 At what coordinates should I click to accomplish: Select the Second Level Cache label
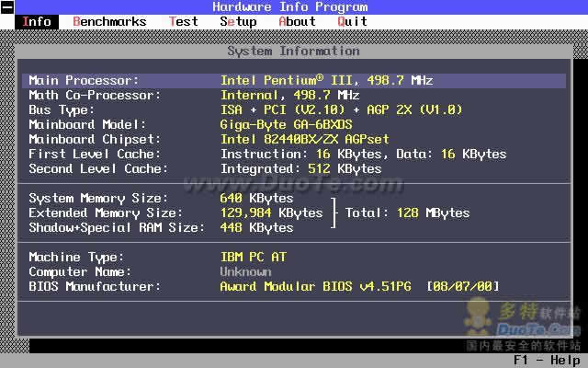click(x=98, y=168)
